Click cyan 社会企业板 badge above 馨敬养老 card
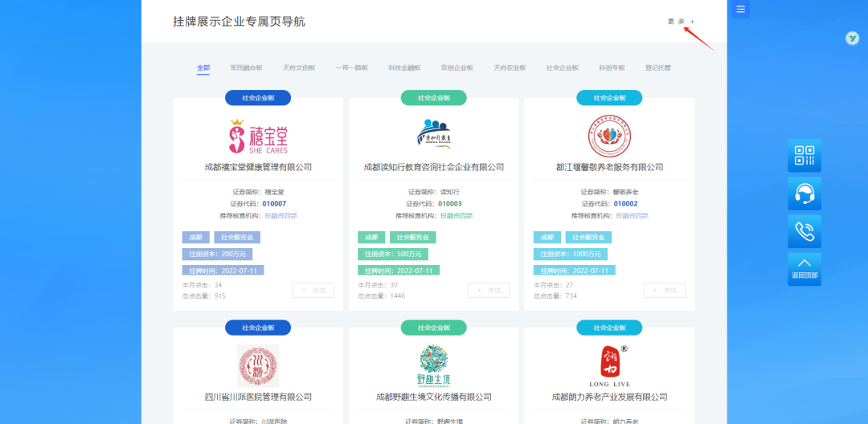 click(x=609, y=98)
